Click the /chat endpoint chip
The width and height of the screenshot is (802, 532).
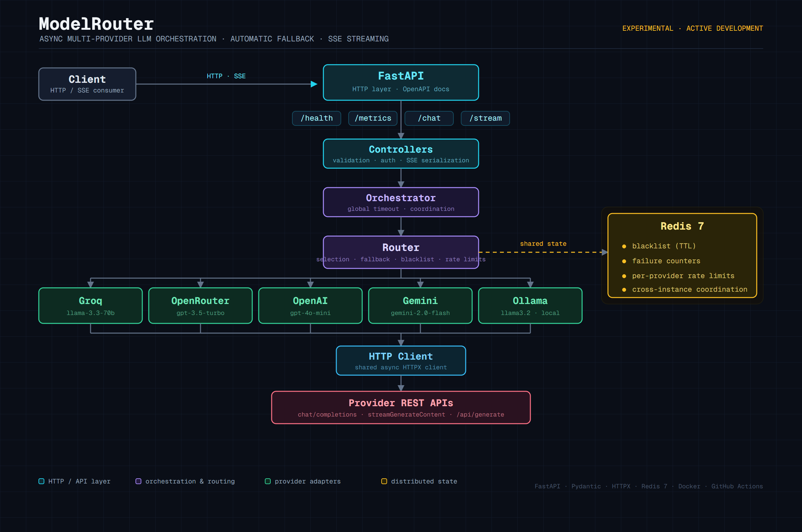(x=429, y=118)
